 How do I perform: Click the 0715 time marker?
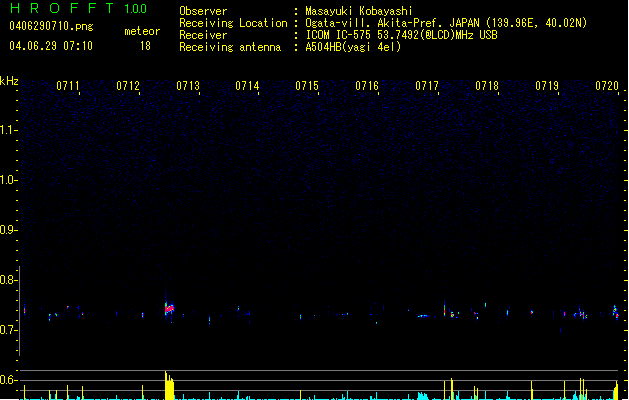click(307, 85)
